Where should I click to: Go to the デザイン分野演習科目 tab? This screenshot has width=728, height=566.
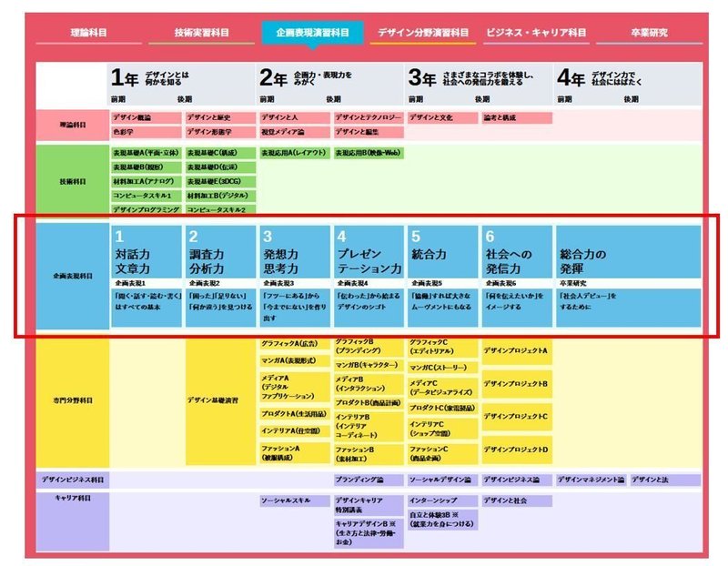(423, 33)
